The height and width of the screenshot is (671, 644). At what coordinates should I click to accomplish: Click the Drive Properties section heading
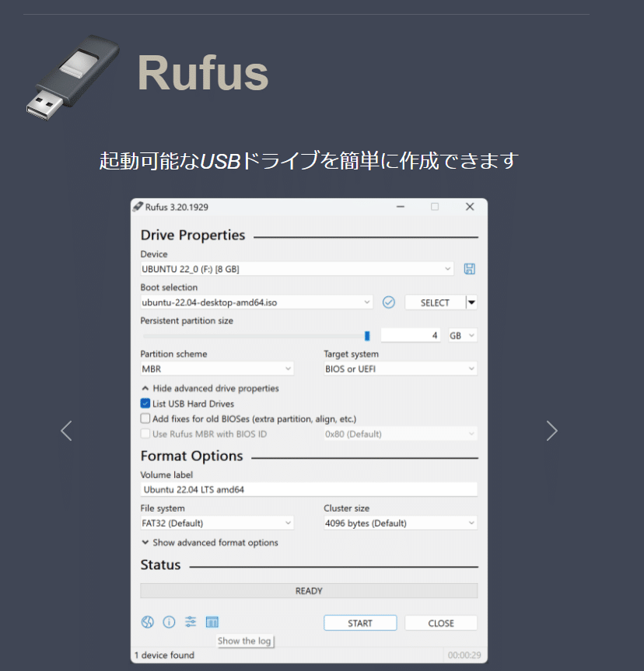[x=193, y=235]
